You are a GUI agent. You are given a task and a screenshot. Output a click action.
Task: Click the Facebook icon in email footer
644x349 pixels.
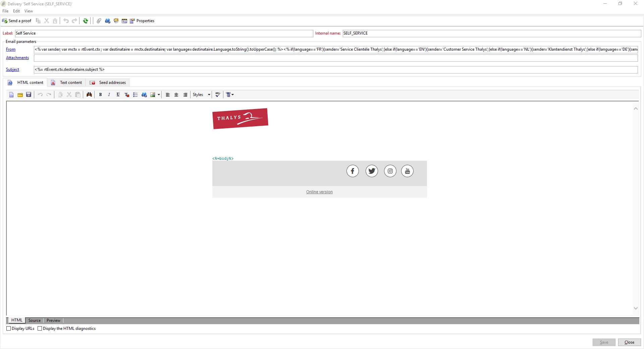pos(353,171)
